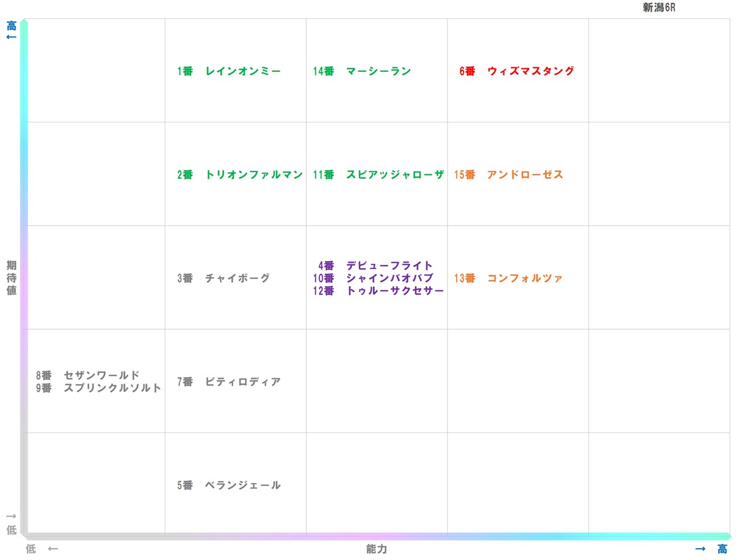The width and height of the screenshot is (736, 560).
Task: Pick the gray entry 3番 チャイボーグ
Action: pyautogui.click(x=223, y=279)
